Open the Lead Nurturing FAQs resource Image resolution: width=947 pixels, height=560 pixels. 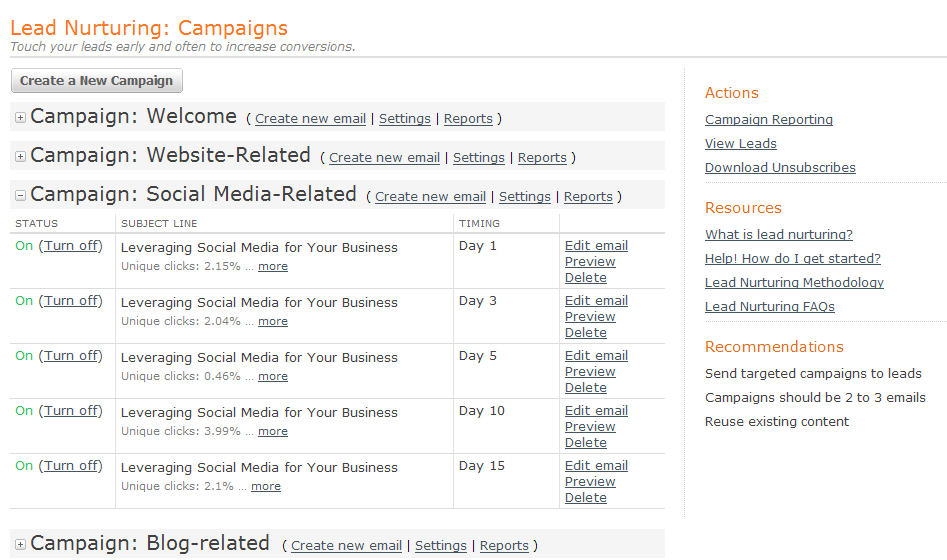pos(769,307)
